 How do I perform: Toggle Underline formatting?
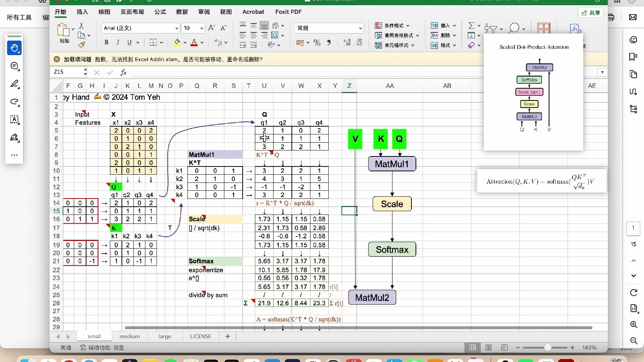tap(129, 42)
